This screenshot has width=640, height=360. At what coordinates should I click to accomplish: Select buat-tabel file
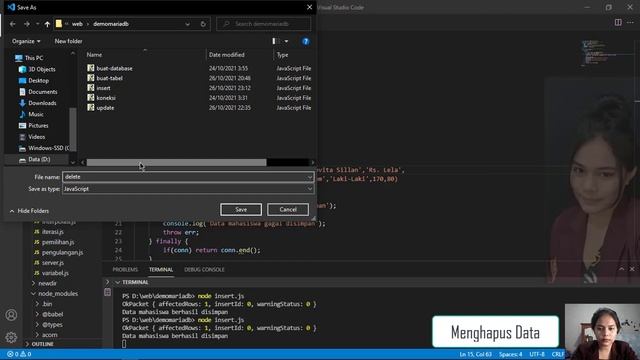[109, 78]
